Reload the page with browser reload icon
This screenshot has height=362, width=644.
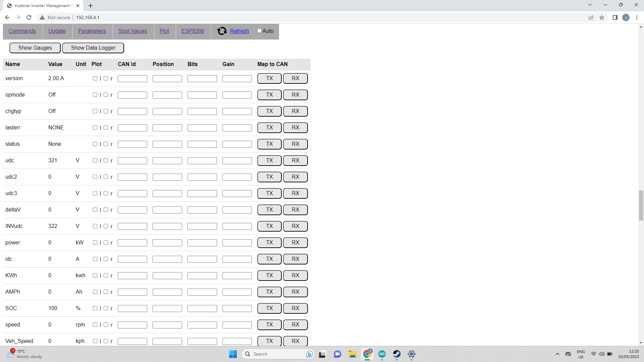(x=29, y=17)
